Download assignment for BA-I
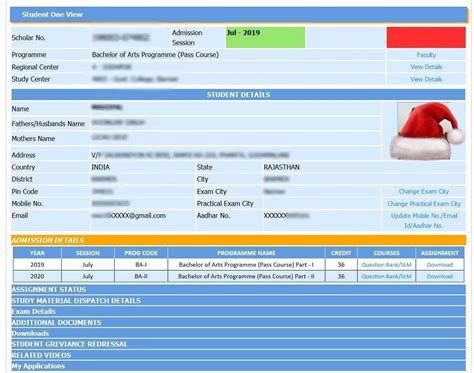The image size is (474, 373). tap(440, 265)
